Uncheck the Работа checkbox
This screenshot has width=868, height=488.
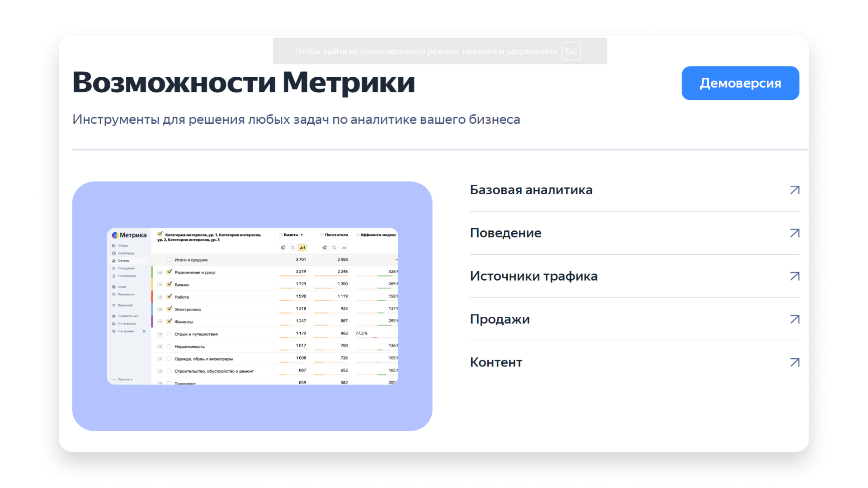[x=170, y=296]
